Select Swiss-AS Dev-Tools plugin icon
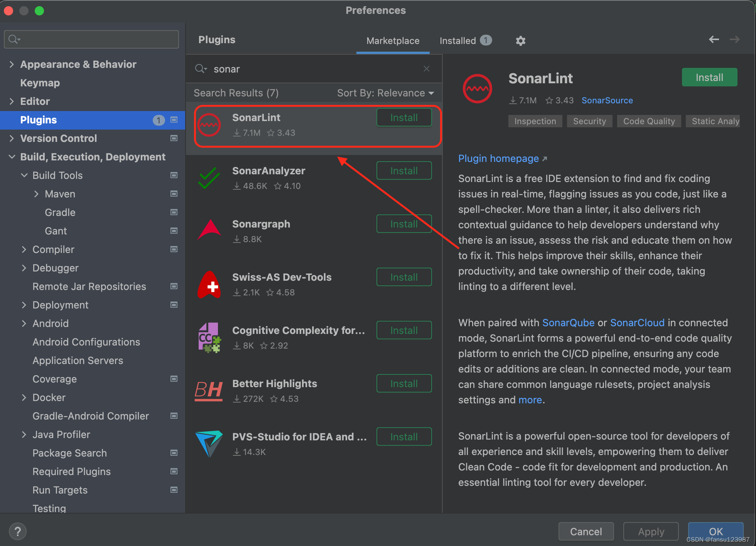This screenshot has width=756, height=546. coord(209,285)
